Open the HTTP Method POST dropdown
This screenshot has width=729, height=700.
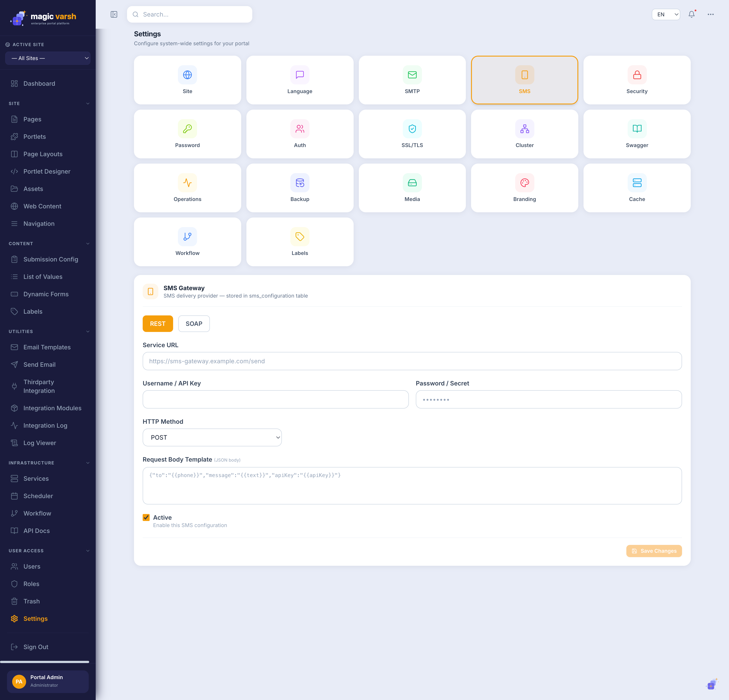point(212,437)
